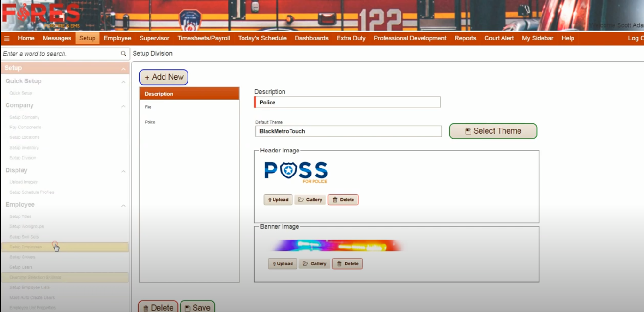This screenshot has height=312, width=644.
Task: Open the Quick Setup sidebar link
Action: (21, 93)
